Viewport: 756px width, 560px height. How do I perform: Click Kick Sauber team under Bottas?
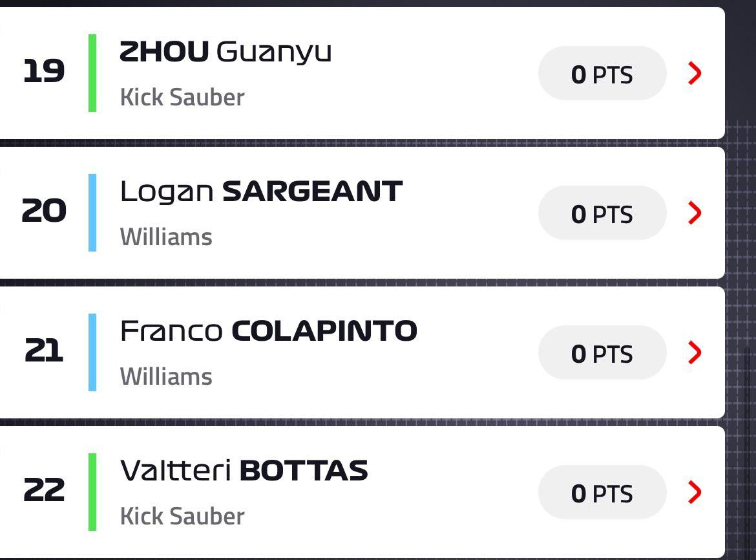(x=182, y=516)
